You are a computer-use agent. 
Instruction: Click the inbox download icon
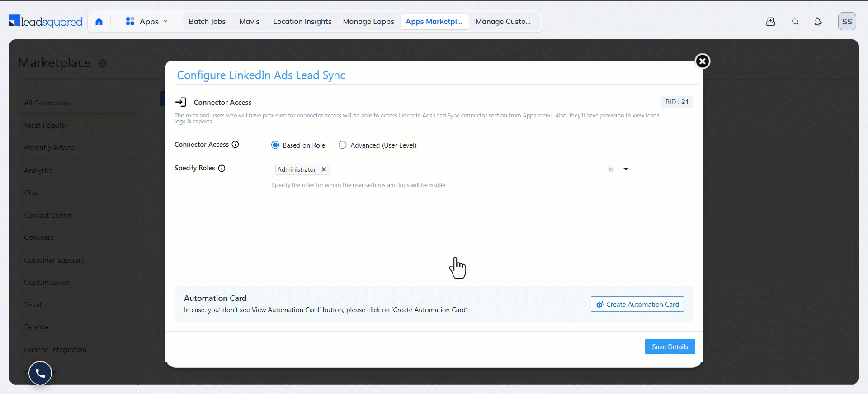click(x=771, y=21)
